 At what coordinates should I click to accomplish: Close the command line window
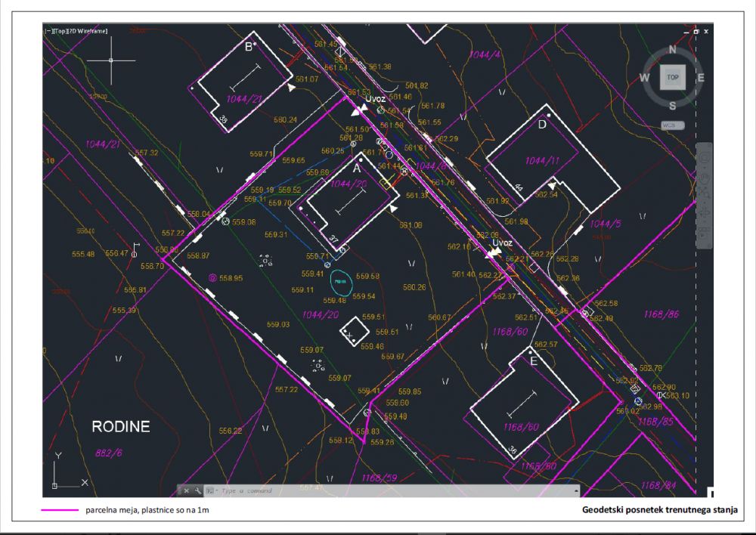tap(187, 490)
